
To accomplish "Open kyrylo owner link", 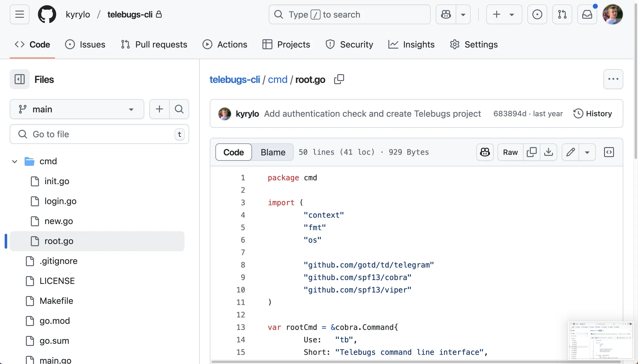I will point(78,14).
